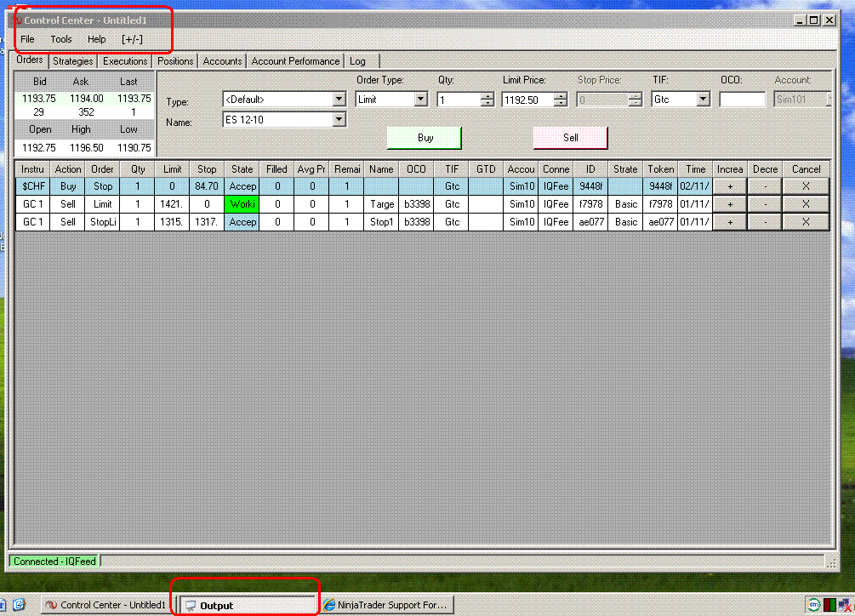
Task: Click the Action column header
Action: click(x=67, y=169)
